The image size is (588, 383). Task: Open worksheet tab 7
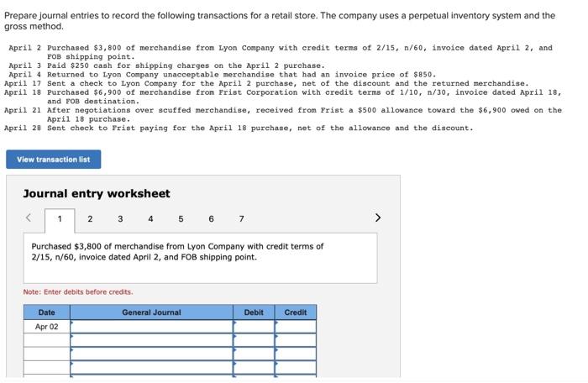click(x=242, y=218)
